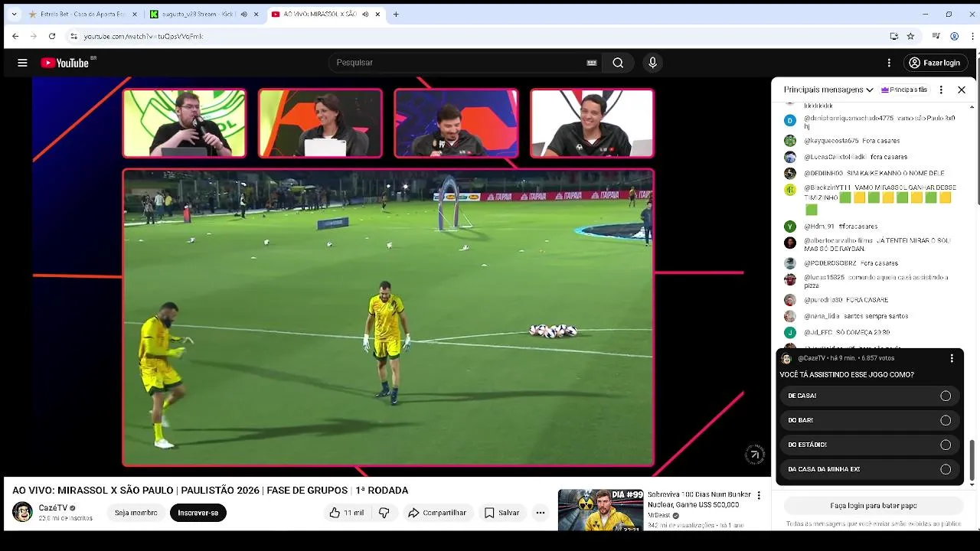
Task: Click the search magnifier button
Action: pos(618,63)
